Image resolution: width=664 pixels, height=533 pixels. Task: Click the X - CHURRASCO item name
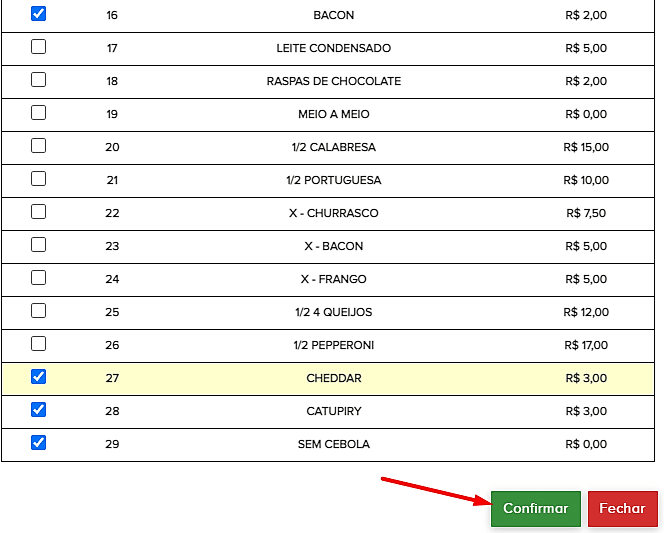[x=334, y=214]
